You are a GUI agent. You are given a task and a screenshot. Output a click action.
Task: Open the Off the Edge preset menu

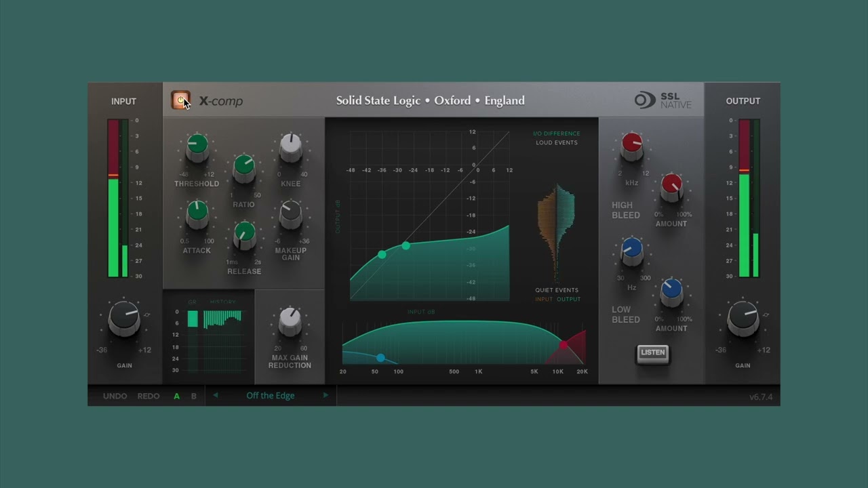[x=271, y=396]
